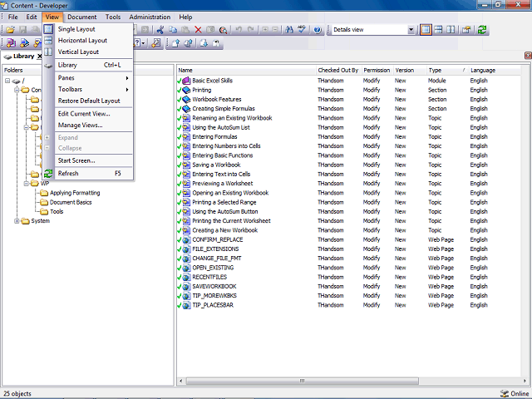This screenshot has width=532, height=399.
Task: Open the Administration menu
Action: tap(150, 17)
